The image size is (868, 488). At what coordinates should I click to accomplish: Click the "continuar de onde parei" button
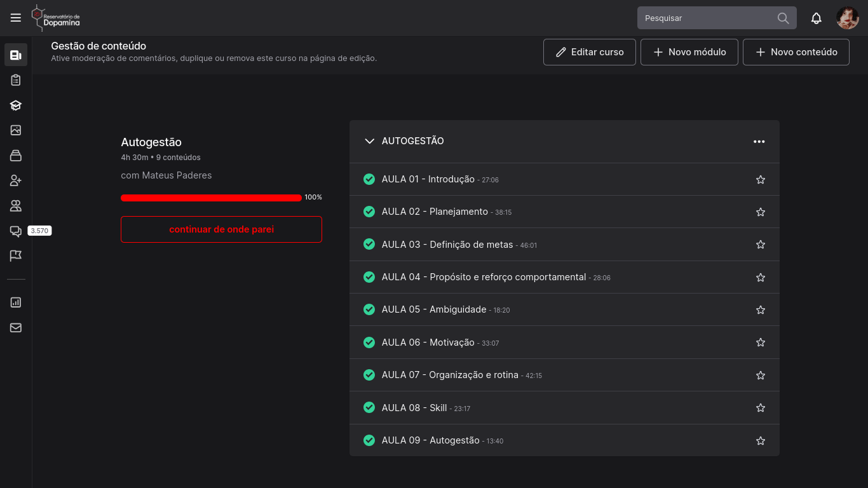click(x=221, y=229)
